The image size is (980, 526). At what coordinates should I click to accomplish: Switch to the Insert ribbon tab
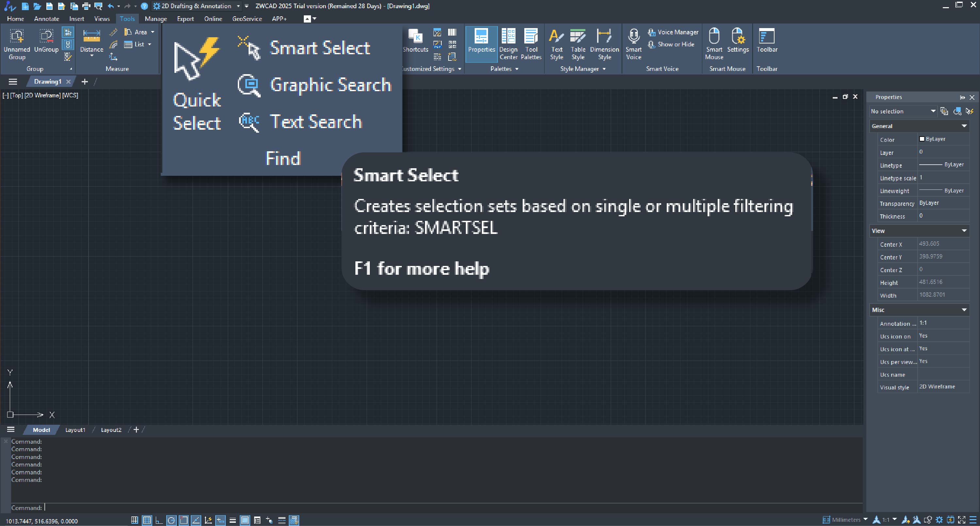(x=76, y=19)
